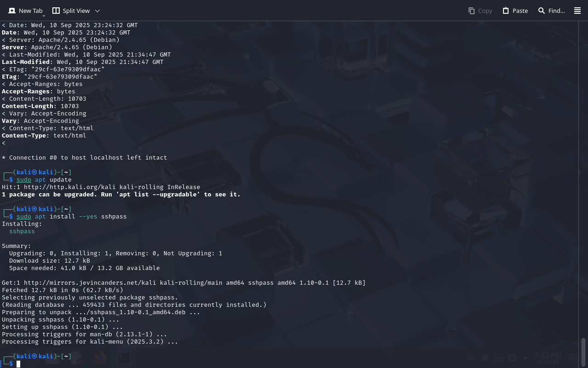Image resolution: width=588 pixels, height=368 pixels.
Task: Click the Split View panes icon
Action: [x=56, y=11]
